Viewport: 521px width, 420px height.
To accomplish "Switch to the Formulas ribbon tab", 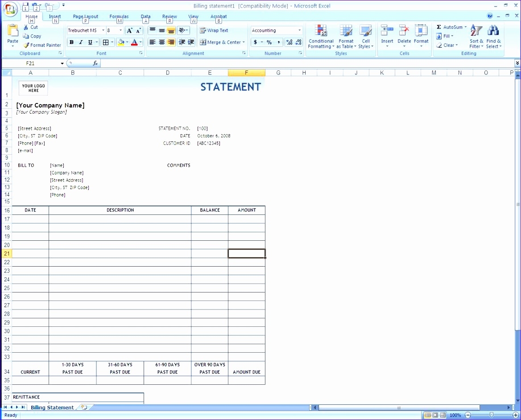I will pos(119,16).
